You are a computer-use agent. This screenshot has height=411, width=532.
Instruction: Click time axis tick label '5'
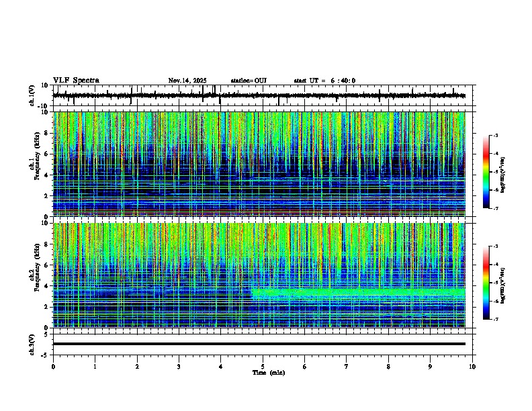(x=263, y=367)
